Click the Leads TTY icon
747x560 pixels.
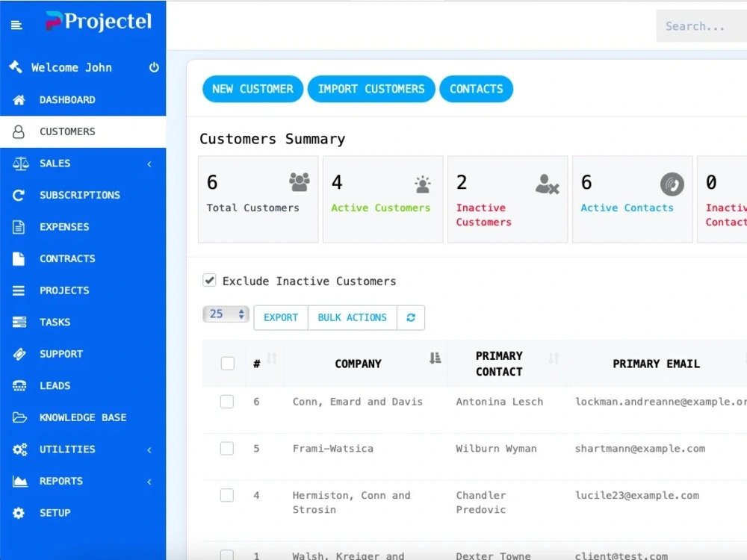coord(19,386)
